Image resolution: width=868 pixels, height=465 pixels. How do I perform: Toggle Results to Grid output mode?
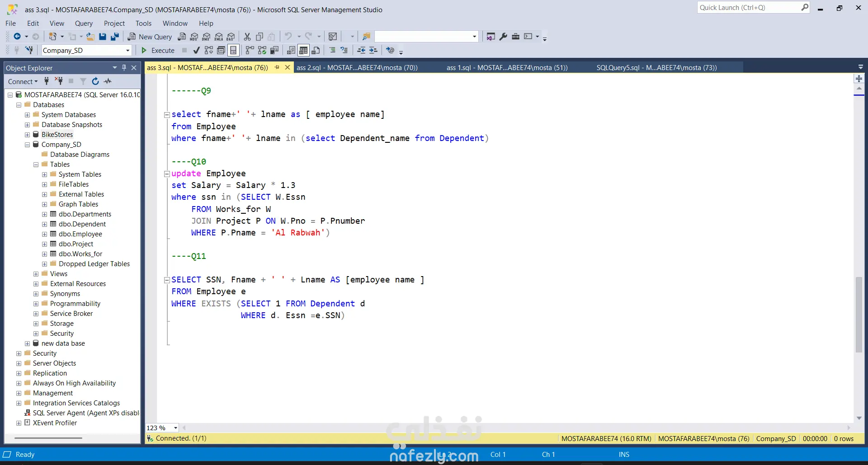303,50
